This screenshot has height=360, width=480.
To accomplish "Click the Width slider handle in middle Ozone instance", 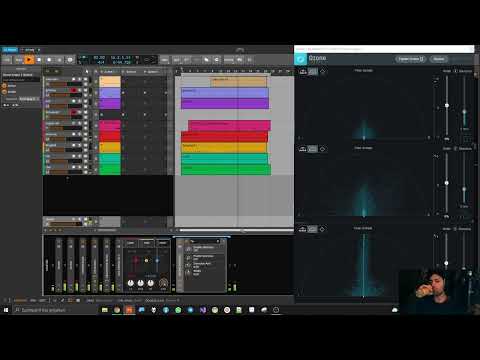I will coord(447,183).
